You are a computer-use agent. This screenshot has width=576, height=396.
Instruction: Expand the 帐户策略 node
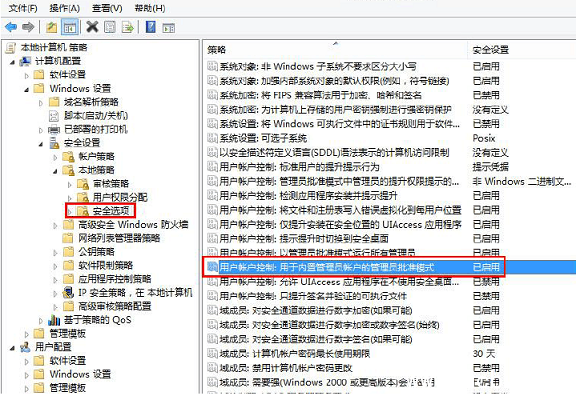coord(55,157)
